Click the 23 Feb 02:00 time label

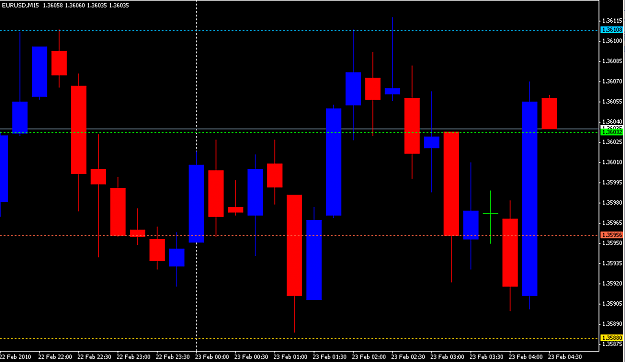(369, 356)
